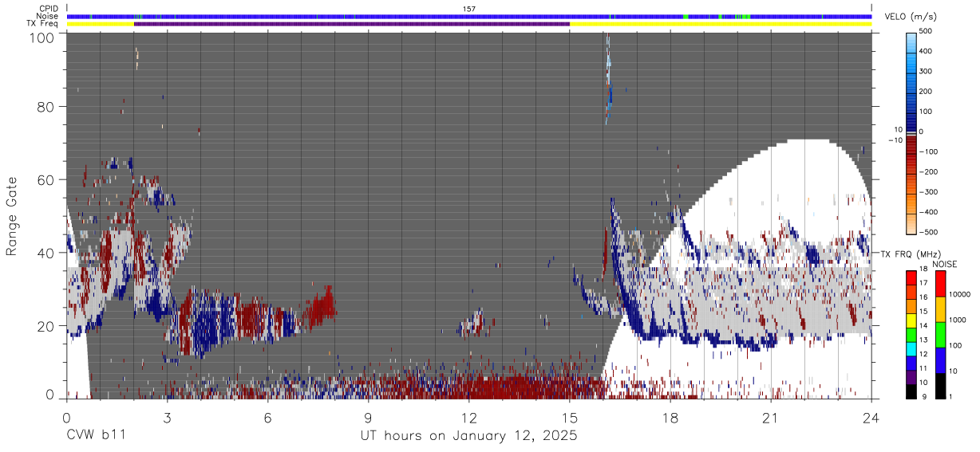
Task: Click velocity scale value −300
Action: point(928,192)
